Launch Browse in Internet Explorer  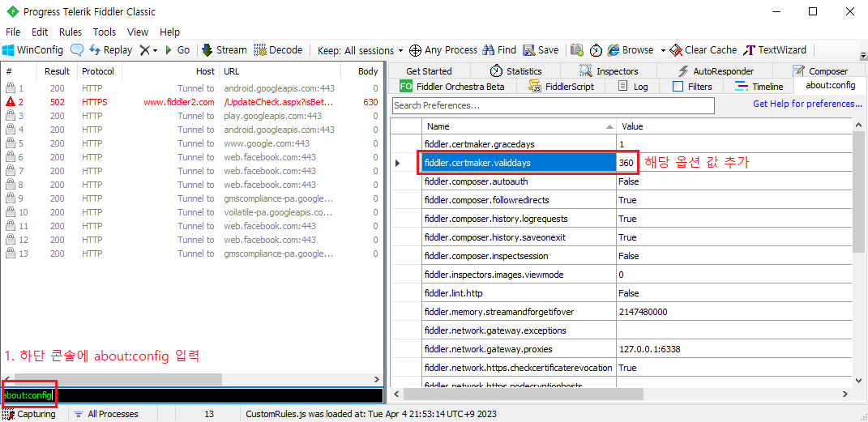tap(631, 49)
